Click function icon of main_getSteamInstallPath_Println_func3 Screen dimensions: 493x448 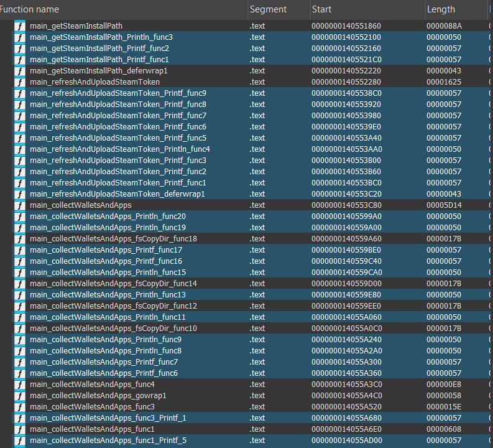20,37
